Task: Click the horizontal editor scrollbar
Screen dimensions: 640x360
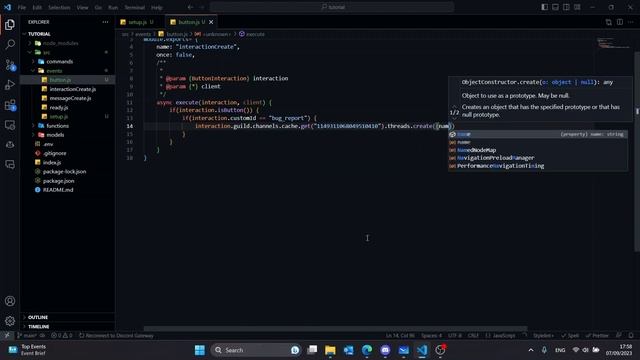Action: click(335, 328)
